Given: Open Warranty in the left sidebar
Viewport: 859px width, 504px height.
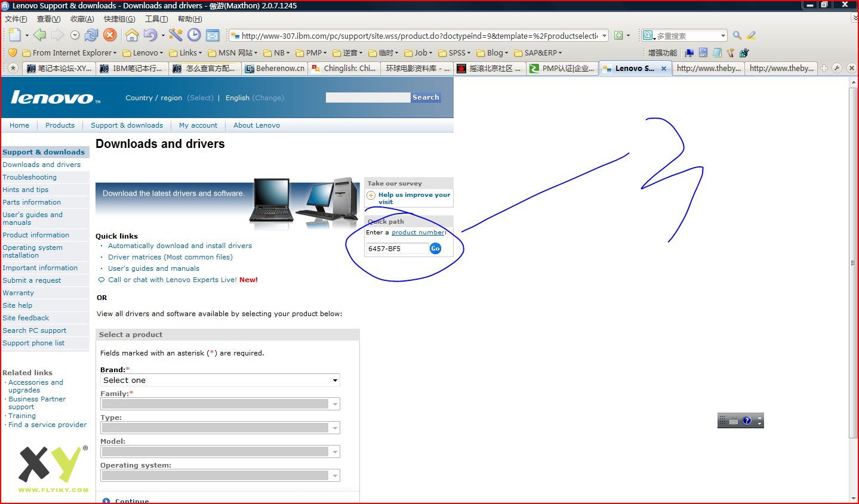Looking at the screenshot, I should [x=18, y=293].
